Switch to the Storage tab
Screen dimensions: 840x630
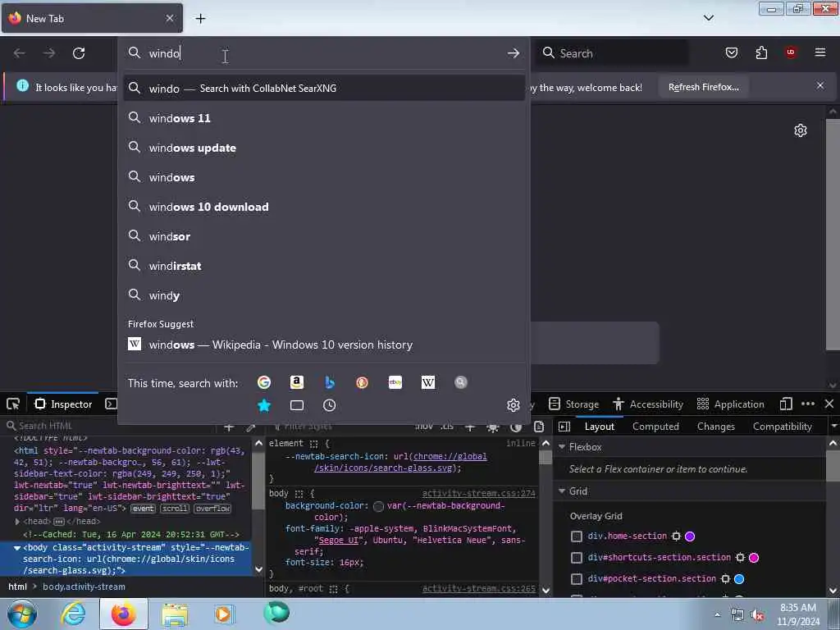[x=573, y=404]
